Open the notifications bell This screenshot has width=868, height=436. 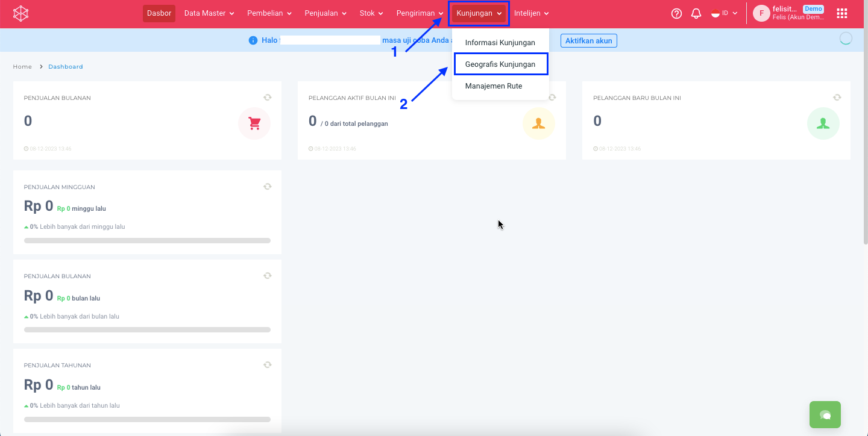[696, 13]
